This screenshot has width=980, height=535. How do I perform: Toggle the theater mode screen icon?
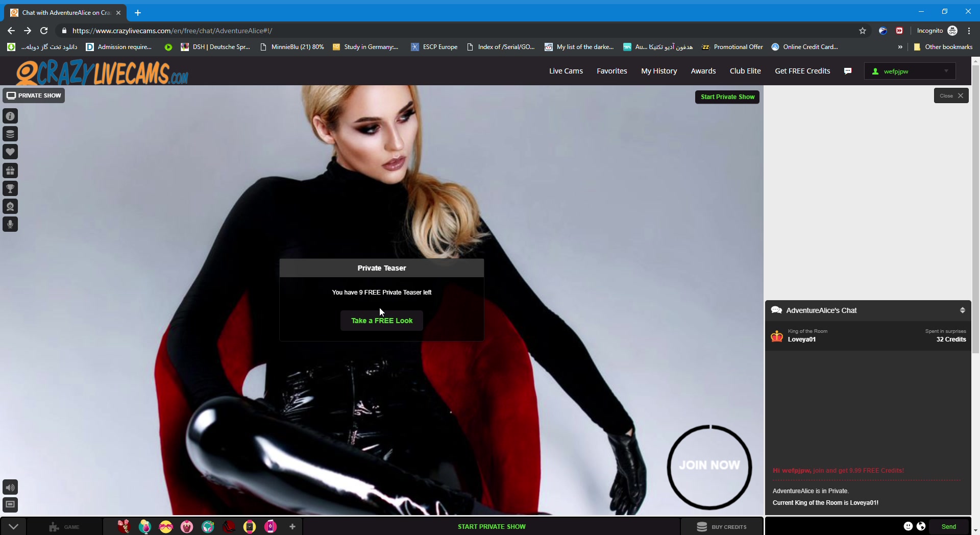click(10, 504)
